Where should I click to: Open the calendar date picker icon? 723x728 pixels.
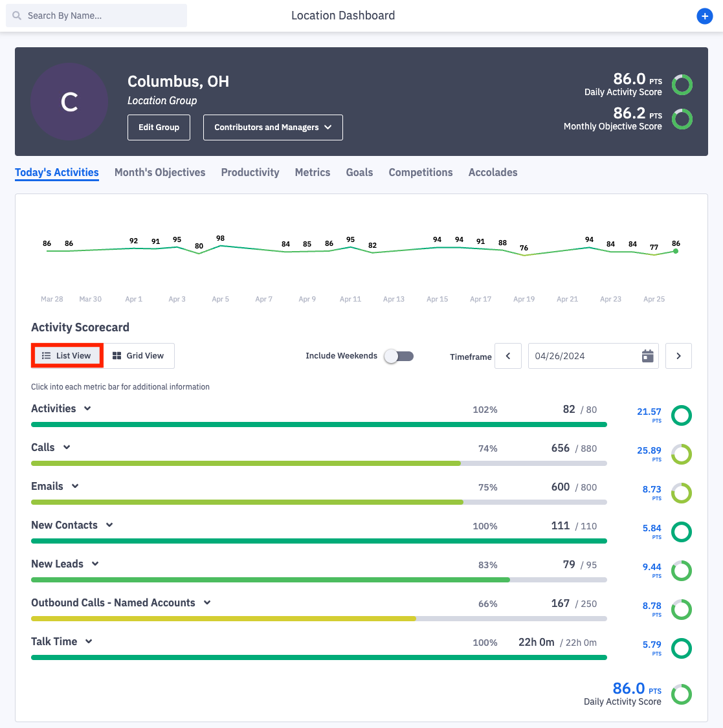tap(647, 356)
